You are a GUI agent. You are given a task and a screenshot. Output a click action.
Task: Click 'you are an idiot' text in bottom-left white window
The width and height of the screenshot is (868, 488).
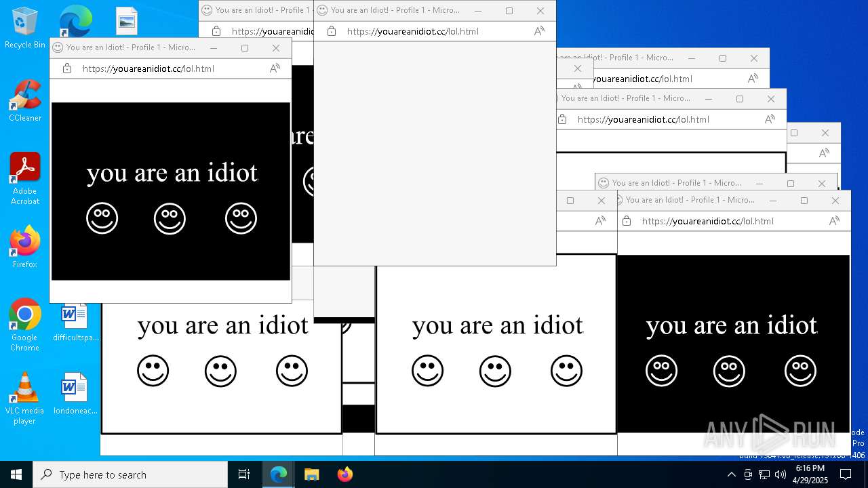tap(223, 326)
